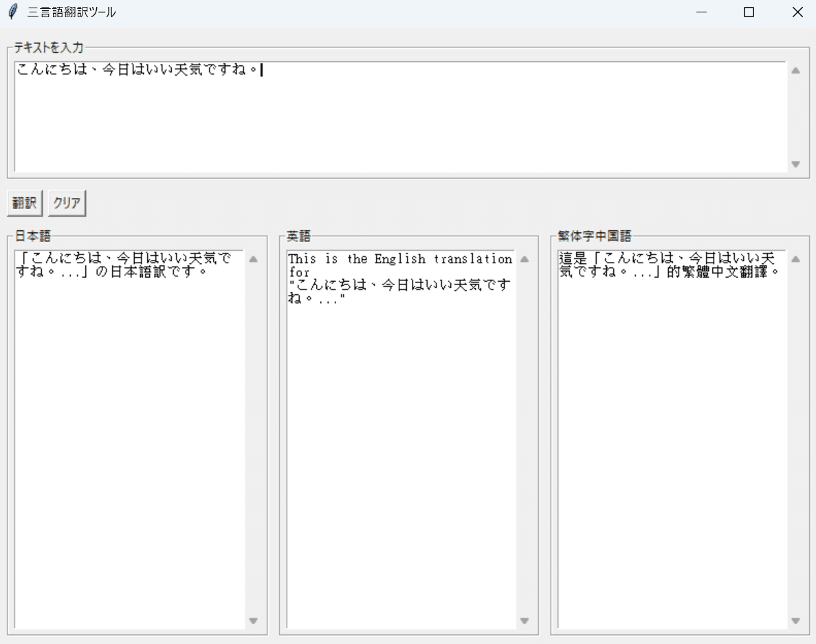Click the 日本語 frame label

click(x=32, y=236)
